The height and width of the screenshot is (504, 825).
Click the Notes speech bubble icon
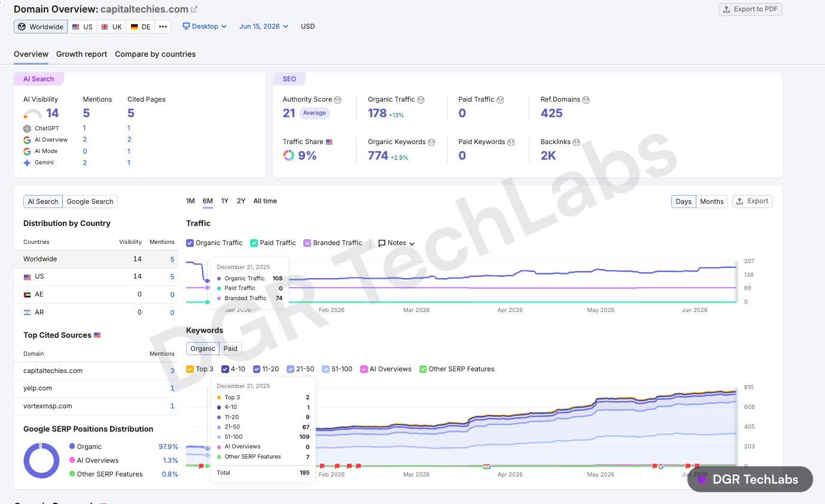tap(382, 243)
